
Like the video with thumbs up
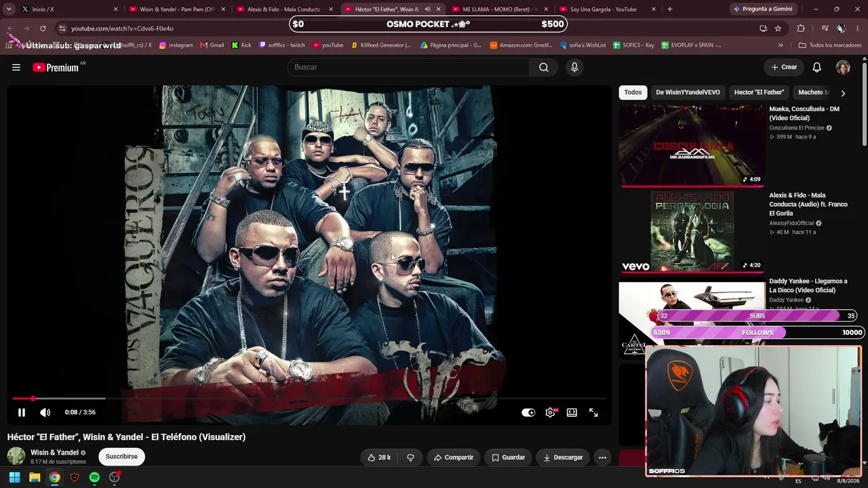tap(379, 457)
